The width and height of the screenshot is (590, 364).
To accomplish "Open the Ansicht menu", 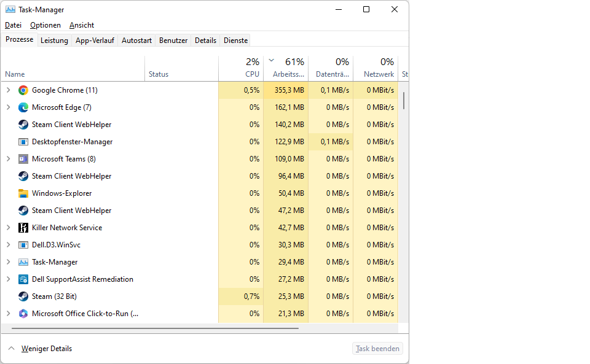I will (82, 25).
